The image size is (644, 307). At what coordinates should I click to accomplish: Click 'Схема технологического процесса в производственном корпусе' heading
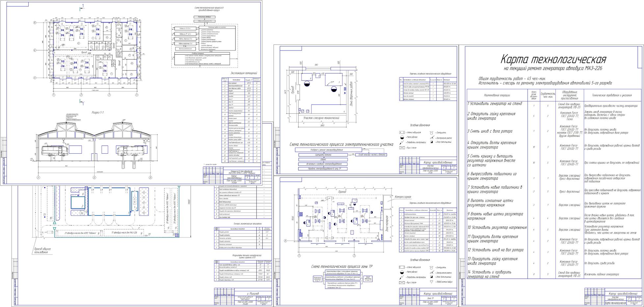coord(209,9)
